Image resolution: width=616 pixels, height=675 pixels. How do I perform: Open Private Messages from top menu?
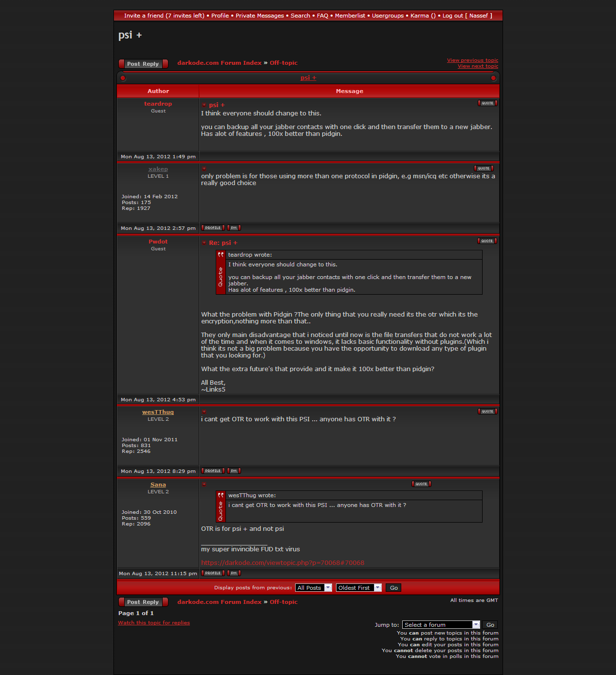[x=260, y=16]
